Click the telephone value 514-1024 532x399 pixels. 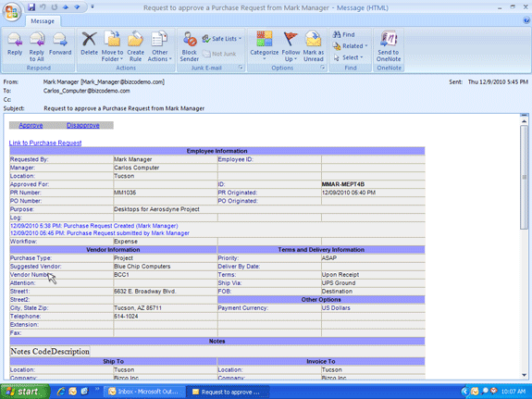click(x=126, y=316)
